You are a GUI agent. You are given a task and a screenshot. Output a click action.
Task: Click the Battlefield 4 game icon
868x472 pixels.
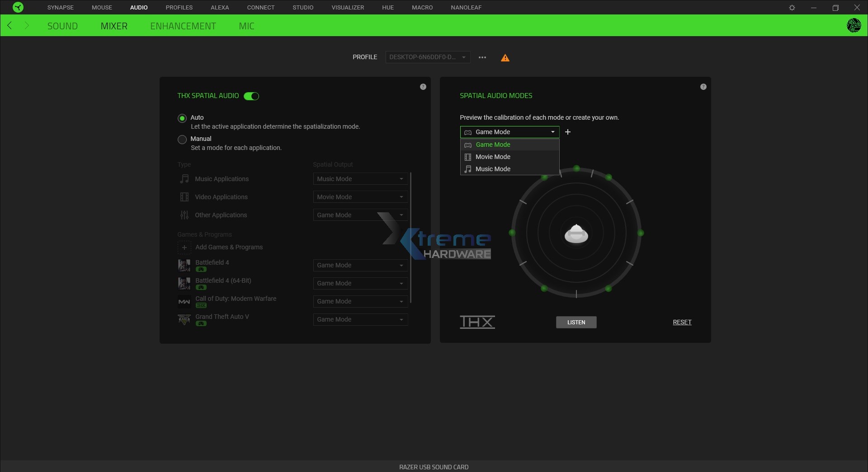tap(184, 265)
